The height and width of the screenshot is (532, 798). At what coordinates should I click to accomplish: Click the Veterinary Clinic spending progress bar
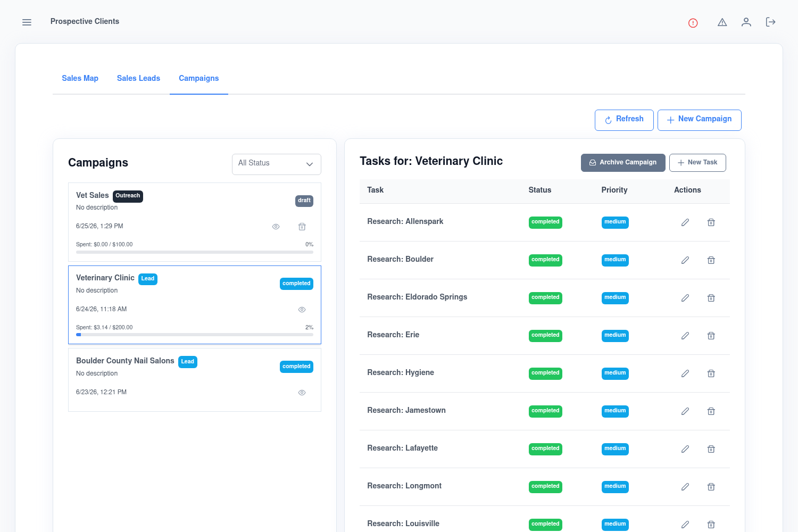pos(195,335)
